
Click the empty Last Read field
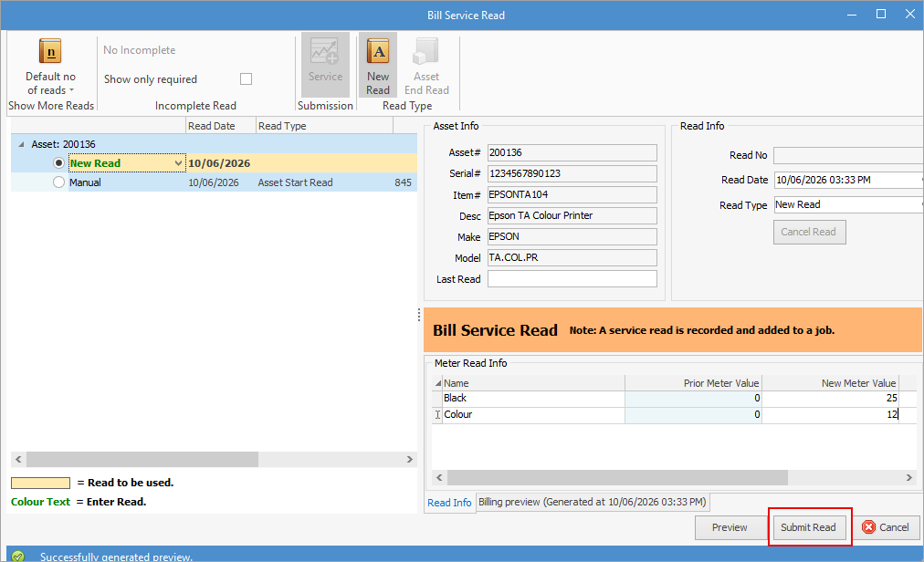click(x=572, y=278)
